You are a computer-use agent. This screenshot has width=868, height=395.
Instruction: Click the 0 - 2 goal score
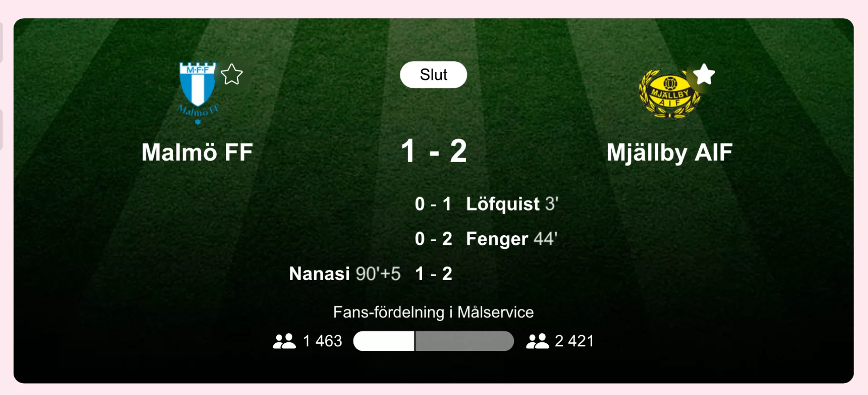433,239
